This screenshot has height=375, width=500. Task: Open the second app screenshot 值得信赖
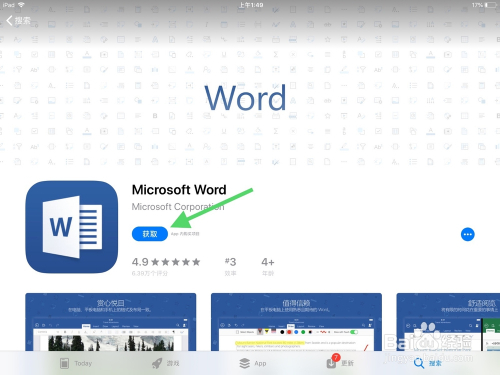(296, 322)
